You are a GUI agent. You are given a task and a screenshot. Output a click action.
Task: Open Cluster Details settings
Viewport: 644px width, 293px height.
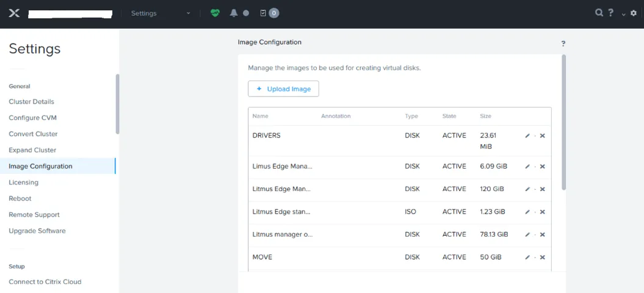coord(31,101)
